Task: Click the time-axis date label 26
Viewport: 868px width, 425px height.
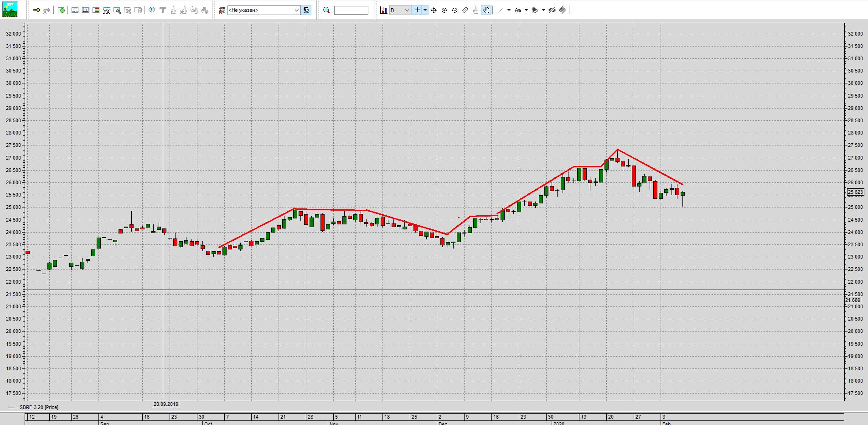Action: point(76,417)
